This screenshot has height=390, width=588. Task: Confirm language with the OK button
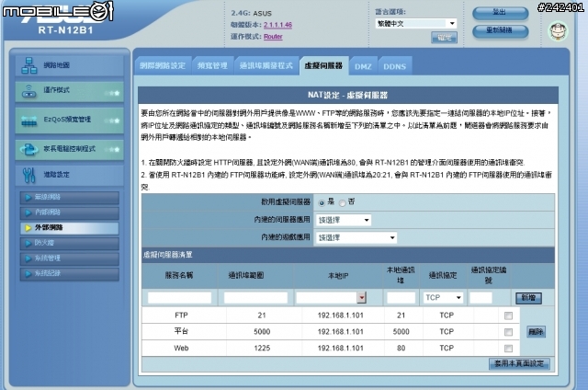pyautogui.click(x=444, y=37)
